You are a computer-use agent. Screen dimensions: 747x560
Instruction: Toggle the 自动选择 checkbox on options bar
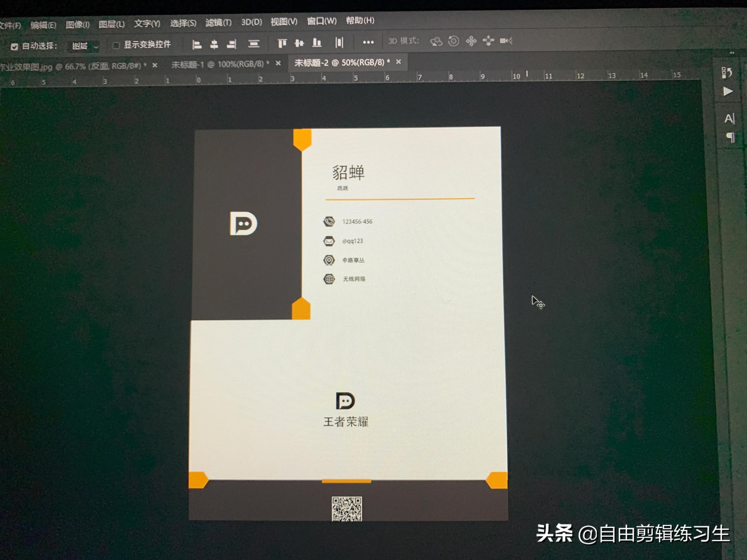point(14,46)
